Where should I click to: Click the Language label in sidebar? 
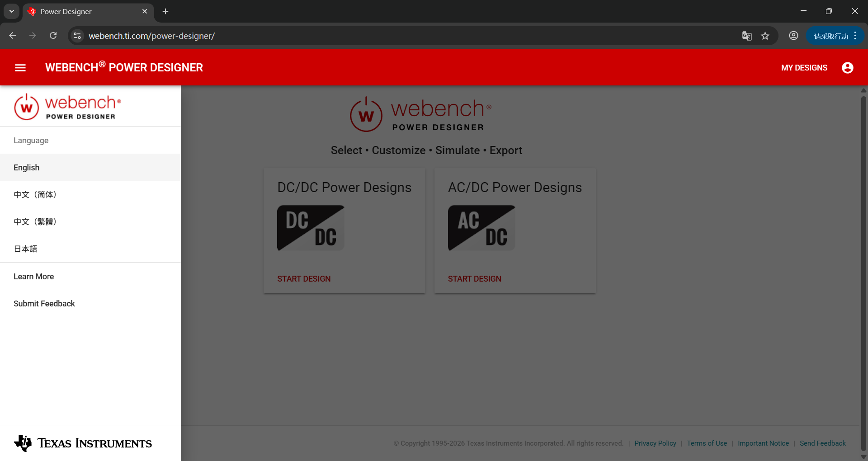coord(31,141)
